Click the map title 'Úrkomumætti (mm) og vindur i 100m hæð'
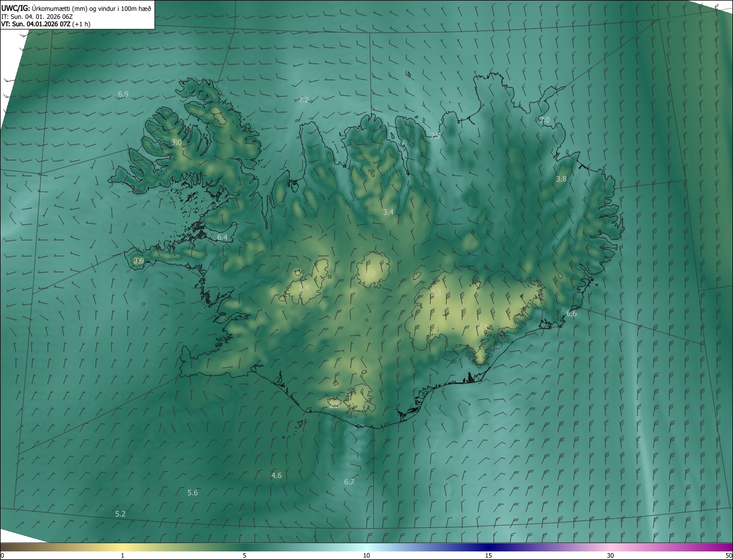 point(92,8)
